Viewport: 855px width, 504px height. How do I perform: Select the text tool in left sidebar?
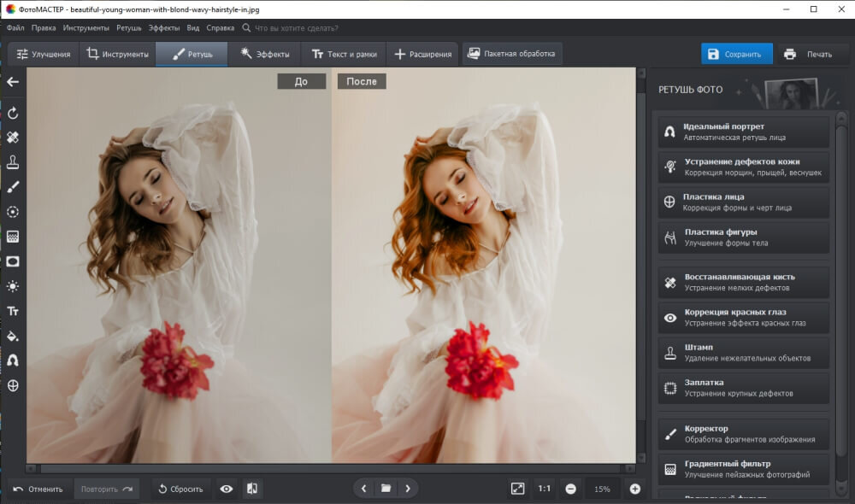click(x=13, y=311)
